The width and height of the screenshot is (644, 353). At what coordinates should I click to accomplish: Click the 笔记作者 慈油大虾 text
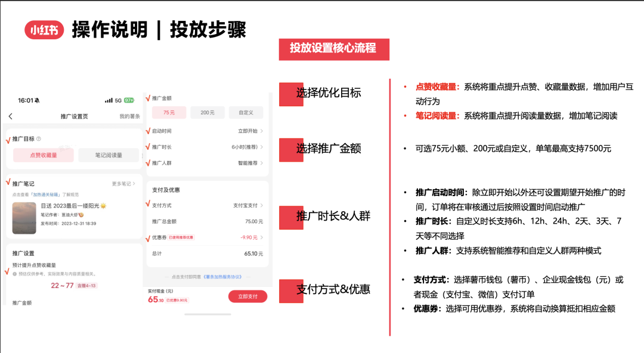62,215
